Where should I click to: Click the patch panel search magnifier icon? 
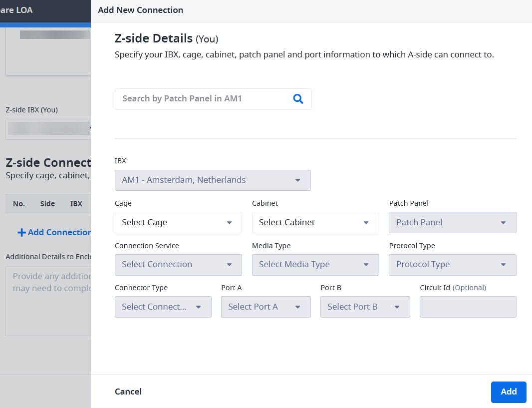coord(298,99)
